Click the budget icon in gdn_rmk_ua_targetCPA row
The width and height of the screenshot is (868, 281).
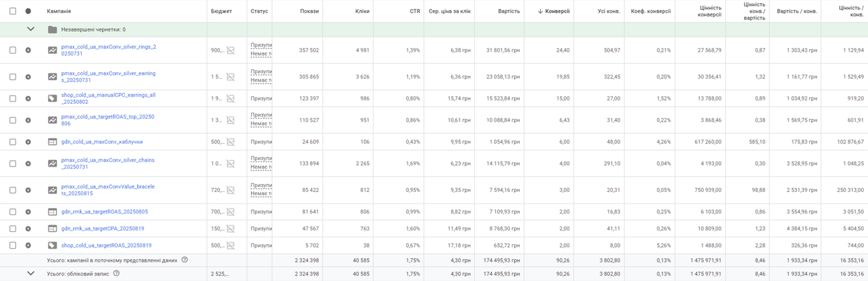tap(231, 229)
